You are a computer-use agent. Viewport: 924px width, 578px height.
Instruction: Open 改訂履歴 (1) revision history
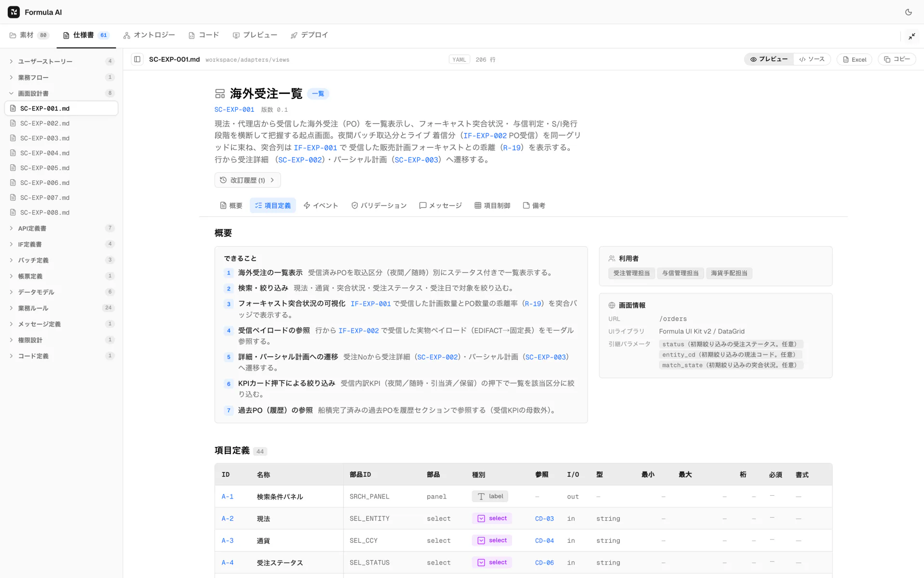click(247, 180)
